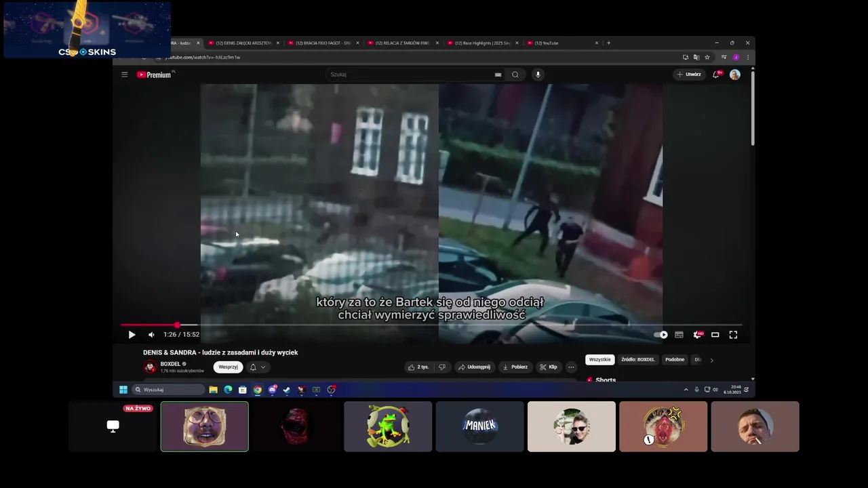The width and height of the screenshot is (868, 488).
Task: Select the green frog participant tile
Action: click(388, 426)
